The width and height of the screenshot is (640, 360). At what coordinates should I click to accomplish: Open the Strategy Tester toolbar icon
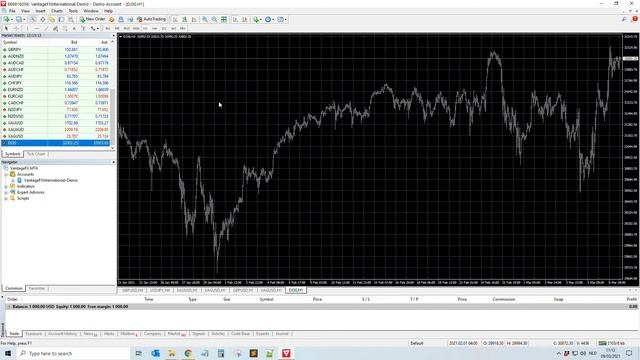pos(71,19)
